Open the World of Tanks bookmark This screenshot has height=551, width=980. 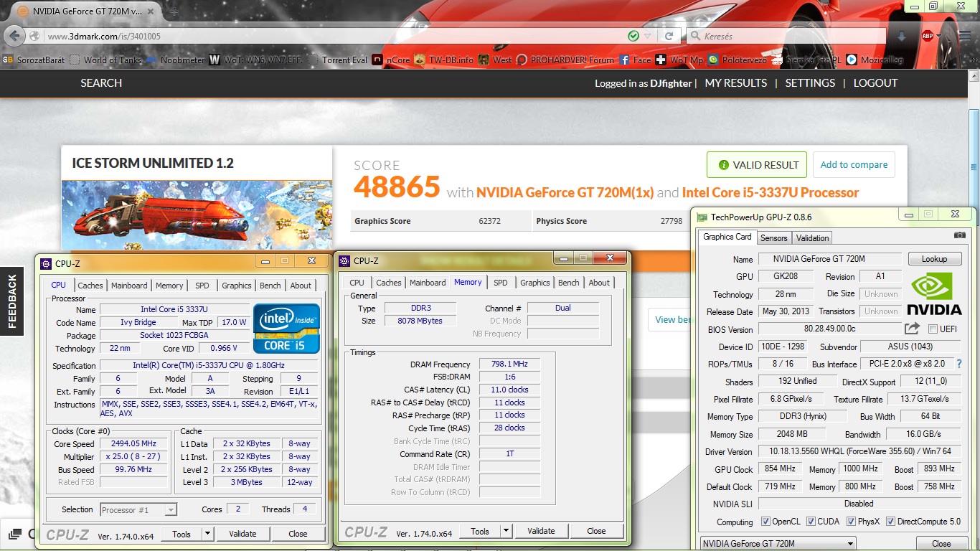coord(106,60)
